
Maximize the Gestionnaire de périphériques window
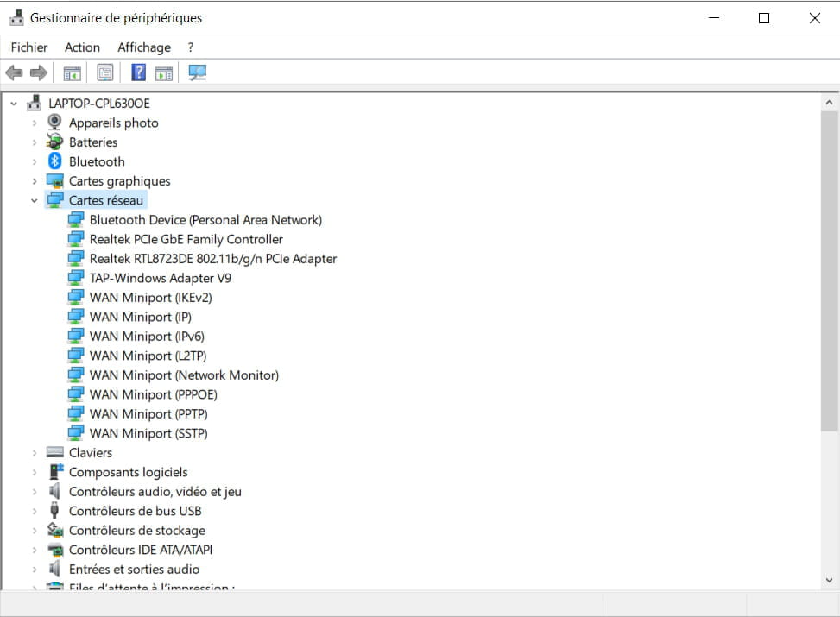click(x=764, y=17)
